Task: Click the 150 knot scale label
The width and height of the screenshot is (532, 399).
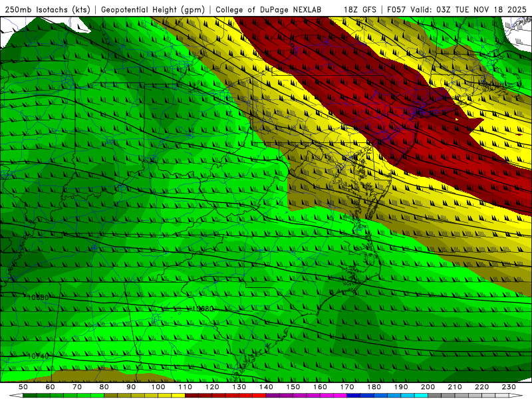Action: click(293, 387)
